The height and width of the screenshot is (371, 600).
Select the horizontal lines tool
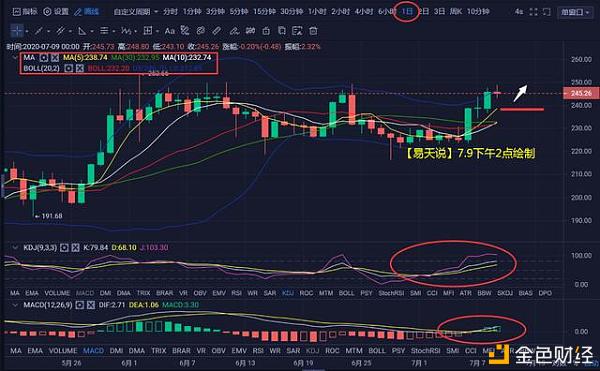104,31
